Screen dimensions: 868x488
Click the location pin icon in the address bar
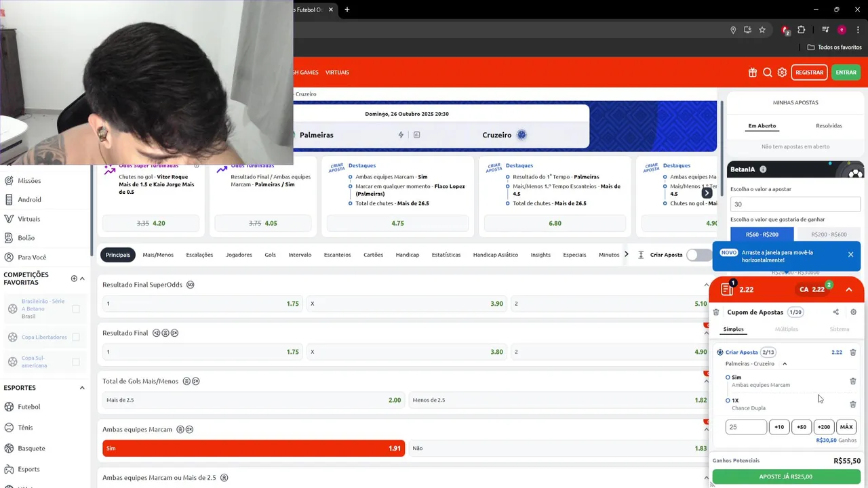point(733,30)
